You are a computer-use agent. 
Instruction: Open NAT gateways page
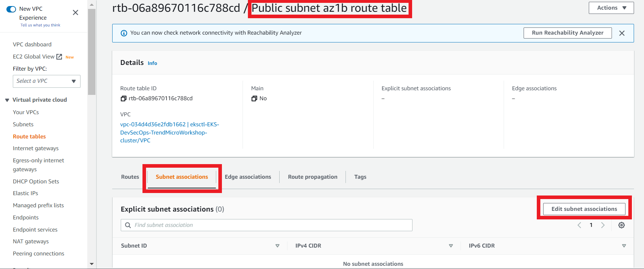(31, 242)
